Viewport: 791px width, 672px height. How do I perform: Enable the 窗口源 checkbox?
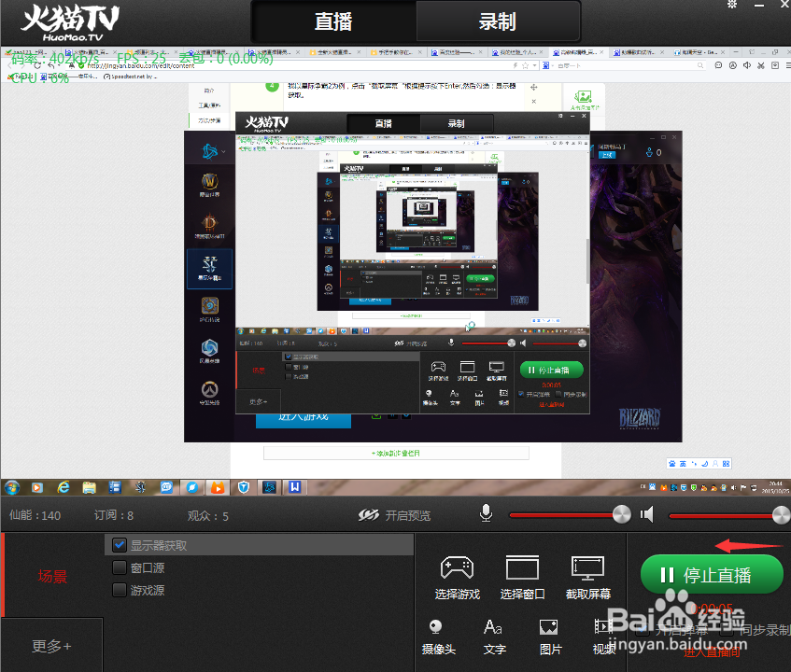(120, 567)
